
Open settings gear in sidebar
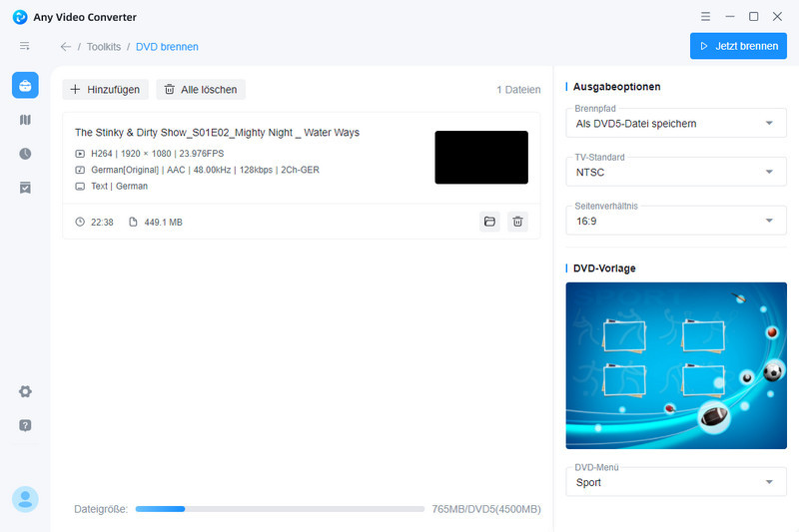click(25, 391)
